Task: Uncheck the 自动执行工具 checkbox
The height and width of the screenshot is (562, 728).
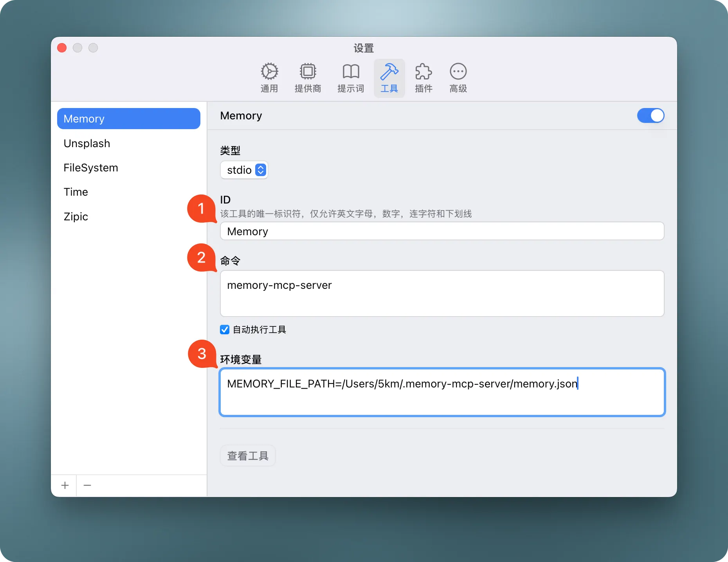Action: pos(225,330)
